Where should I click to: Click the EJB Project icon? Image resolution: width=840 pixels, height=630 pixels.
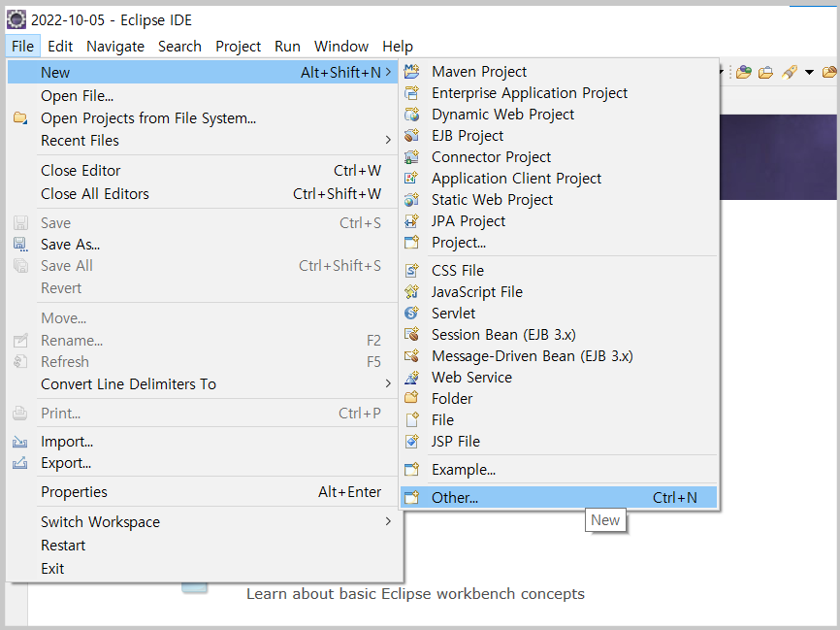[x=411, y=136]
